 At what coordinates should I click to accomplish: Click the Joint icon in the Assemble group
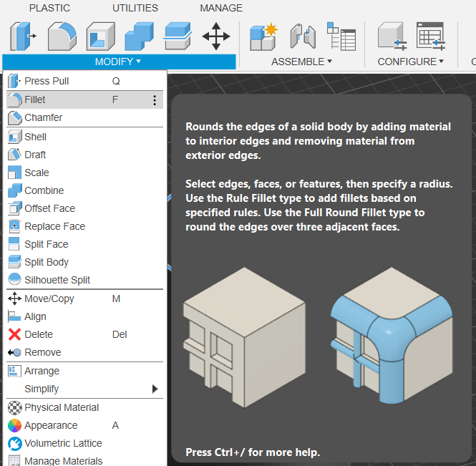coord(302,36)
